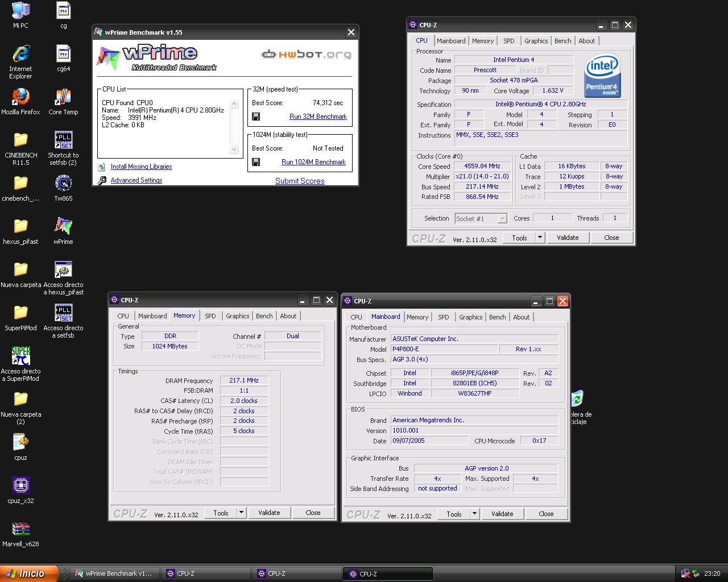728x582 pixels.
Task: Open SPD tab in Memory CPU-Z window
Action: 210,316
